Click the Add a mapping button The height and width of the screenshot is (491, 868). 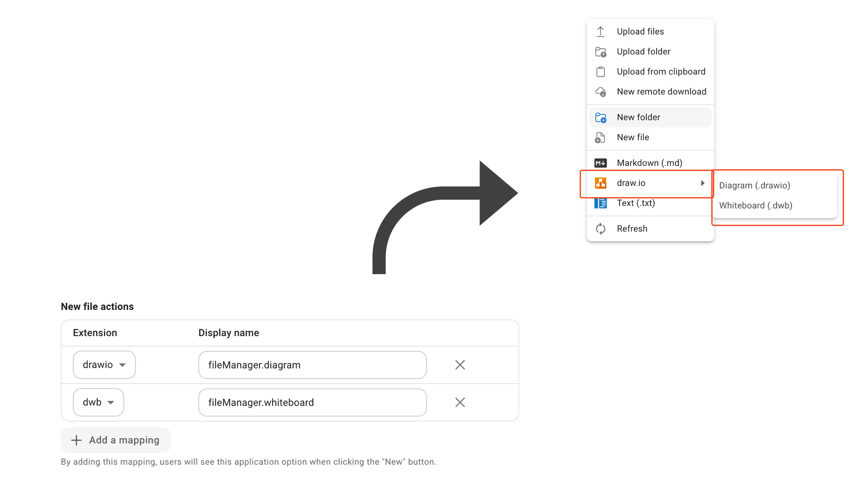(115, 440)
